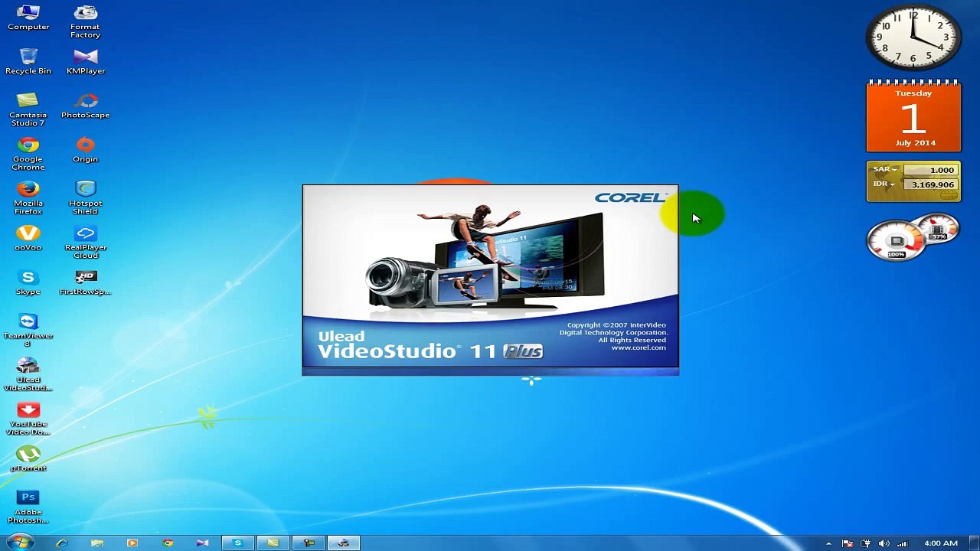Screen dimensions: 980x551
Task: Select the Google Chrome desktop shortcut
Action: point(28,154)
